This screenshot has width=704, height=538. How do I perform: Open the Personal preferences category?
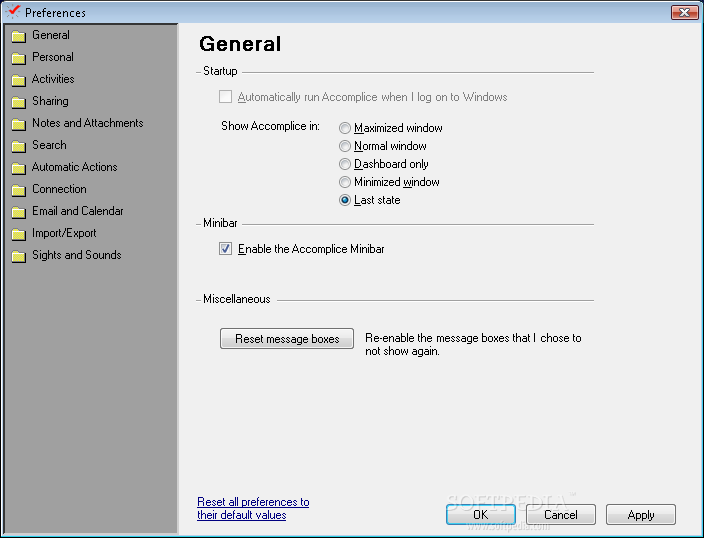coord(53,57)
